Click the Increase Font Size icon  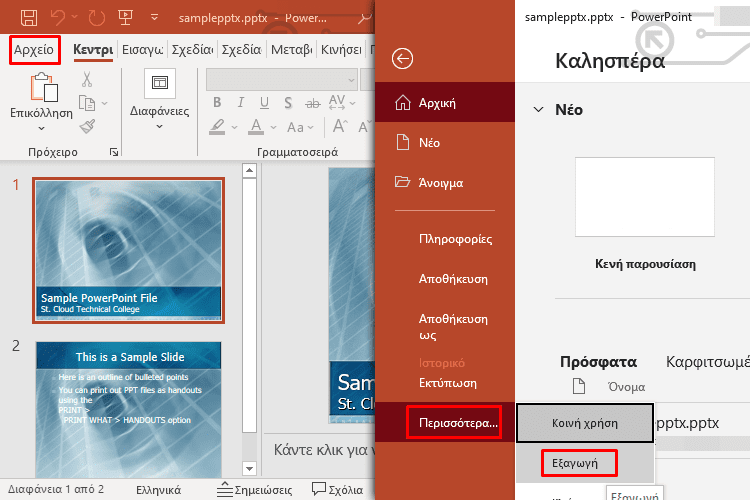pyautogui.click(x=340, y=126)
